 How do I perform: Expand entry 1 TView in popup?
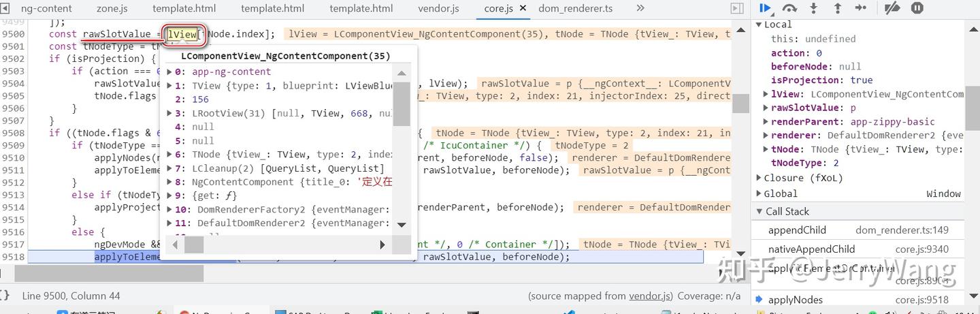[x=170, y=85]
